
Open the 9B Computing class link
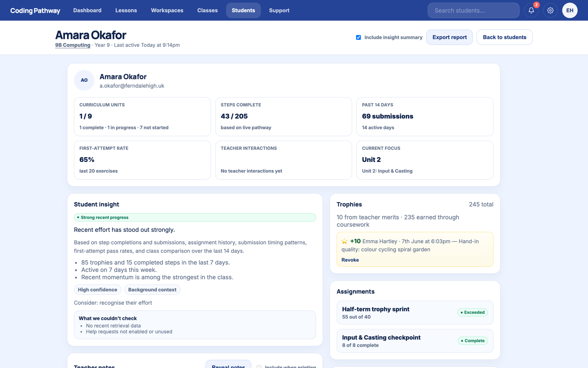tap(73, 45)
